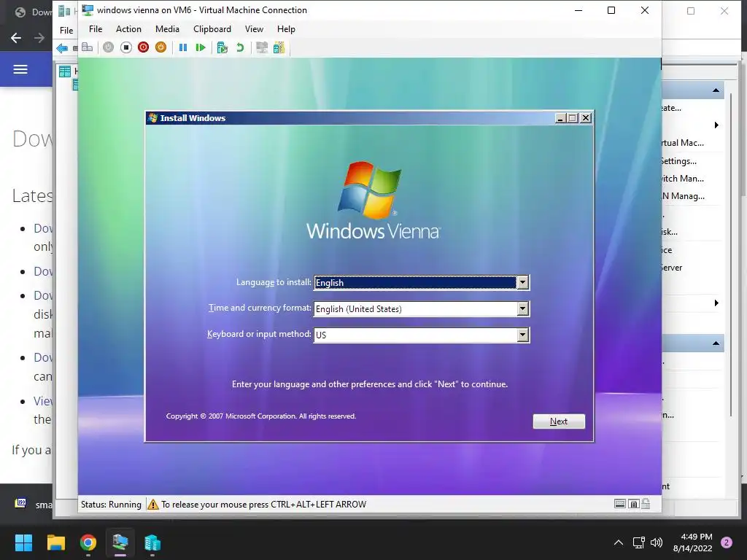Click the browser forward arrow
747x560 pixels.
point(39,38)
